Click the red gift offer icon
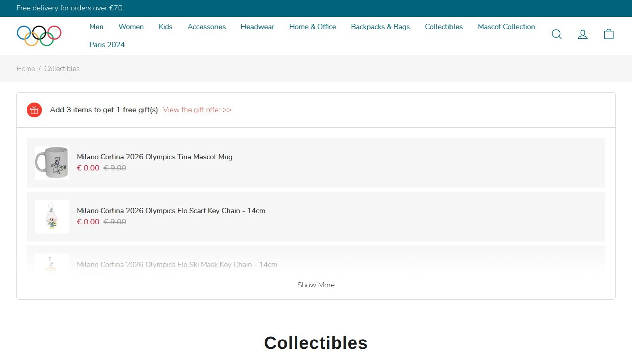632x364 pixels. (34, 110)
